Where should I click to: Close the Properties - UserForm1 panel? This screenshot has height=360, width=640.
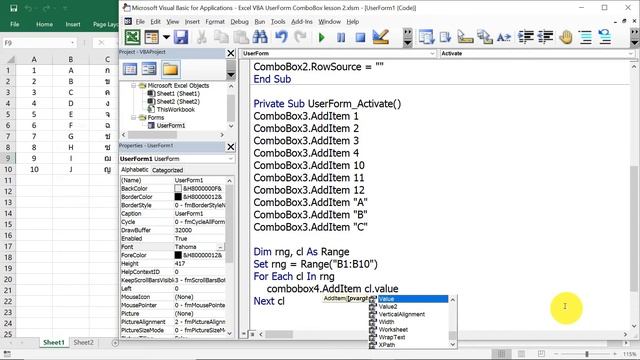tap(231, 147)
